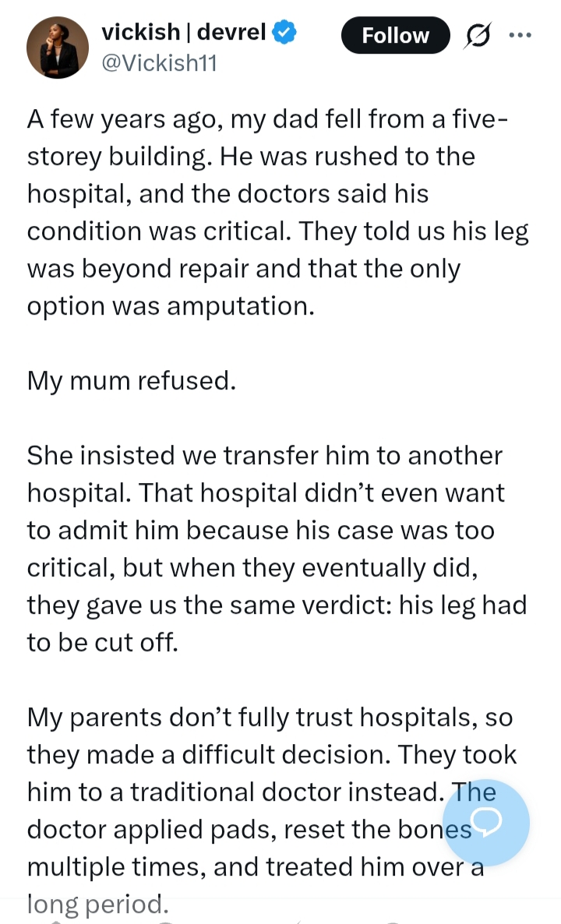
Task: Tap the floating blue reply bubble
Action: tap(488, 821)
